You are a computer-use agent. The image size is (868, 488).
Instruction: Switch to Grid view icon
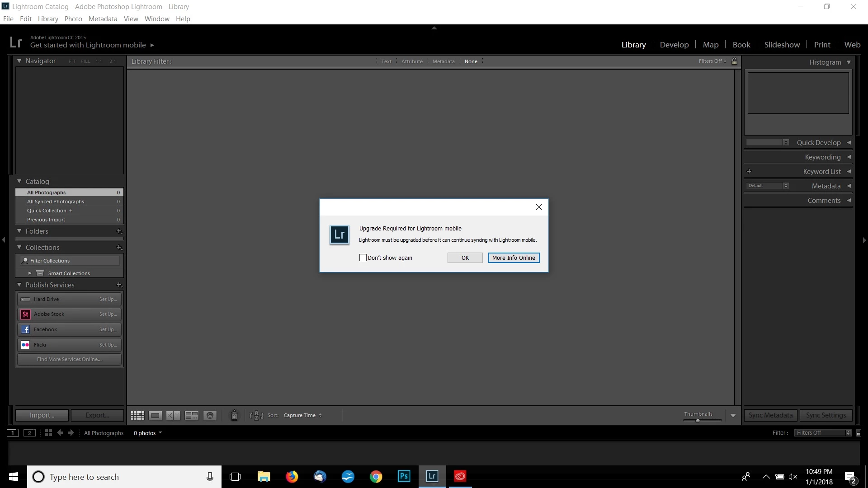coord(137,415)
